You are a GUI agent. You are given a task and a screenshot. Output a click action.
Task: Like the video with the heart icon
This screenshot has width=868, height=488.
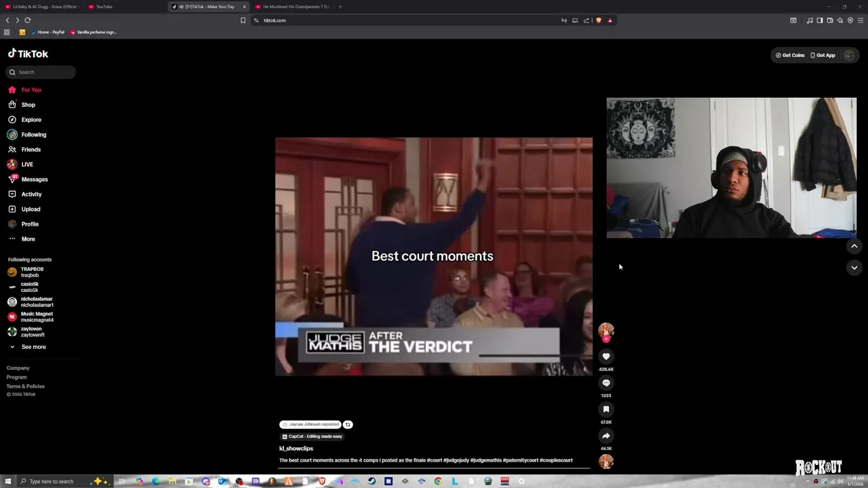pyautogui.click(x=606, y=357)
